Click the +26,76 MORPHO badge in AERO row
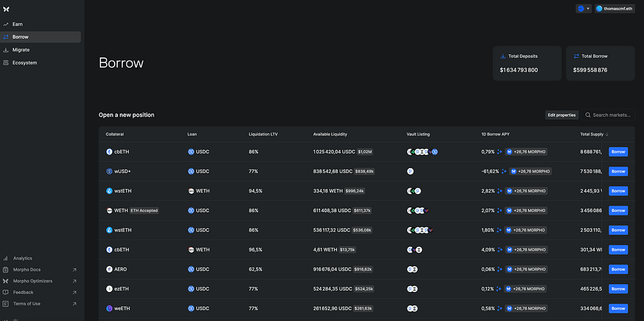 tap(526, 269)
